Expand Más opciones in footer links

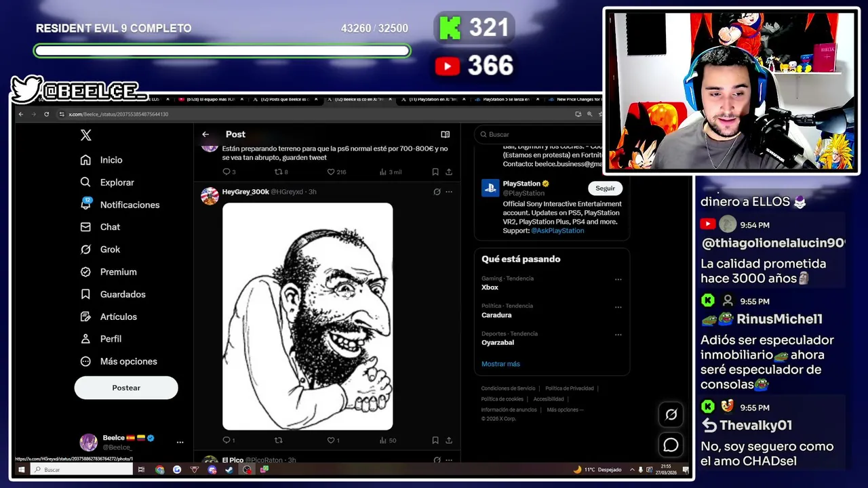565,410
